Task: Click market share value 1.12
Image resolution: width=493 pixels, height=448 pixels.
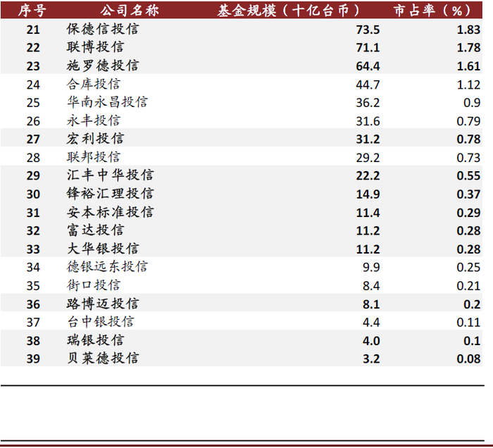Action: click(468, 85)
